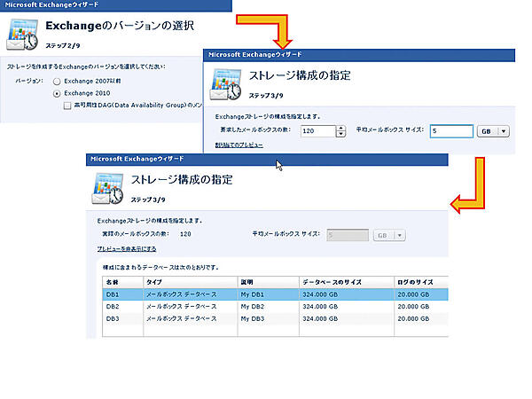Image resolution: width=532 pixels, height=399 pixels.
Task: Click the preview link below the mailbox count field
Action: point(239,145)
